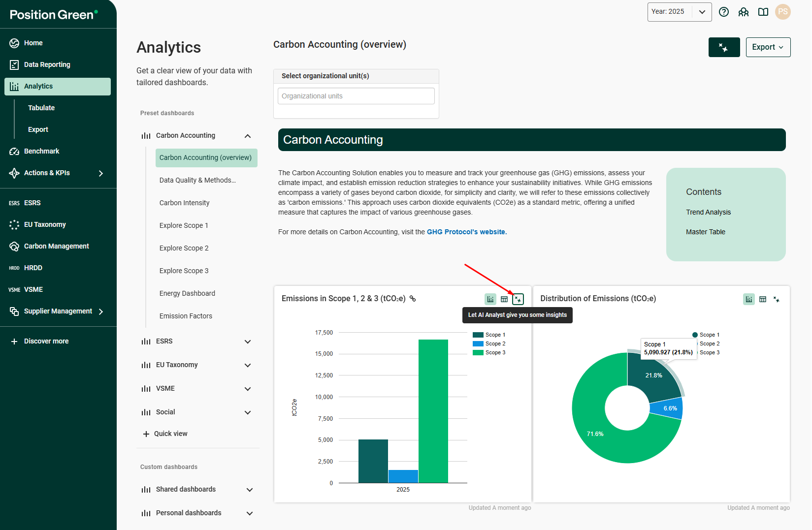This screenshot has width=812, height=530.
Task: Switch Emissions in Scope widget to chart view
Action: point(490,299)
